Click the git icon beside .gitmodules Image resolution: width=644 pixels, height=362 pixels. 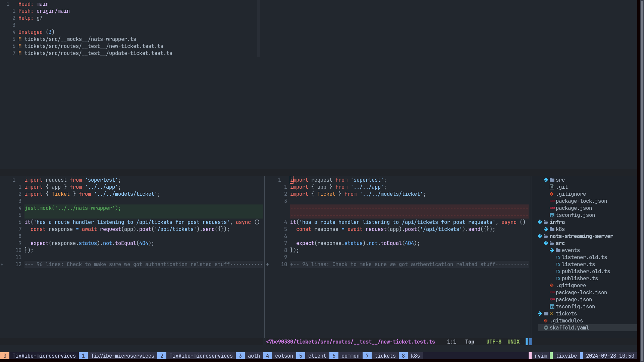(x=546, y=321)
